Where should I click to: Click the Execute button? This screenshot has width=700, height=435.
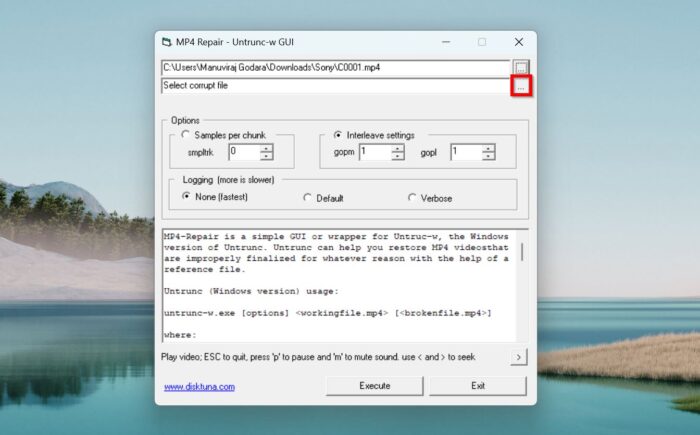click(x=375, y=386)
